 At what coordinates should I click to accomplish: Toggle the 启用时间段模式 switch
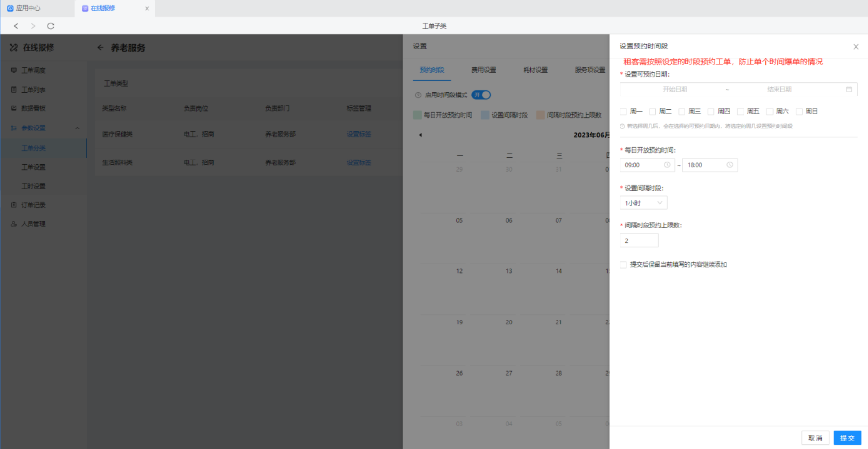(x=481, y=95)
